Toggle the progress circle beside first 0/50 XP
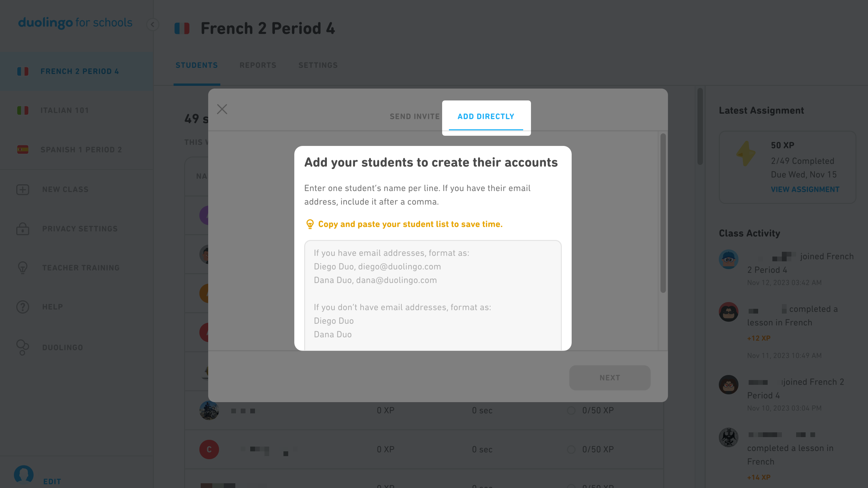This screenshot has width=868, height=488. (571, 410)
